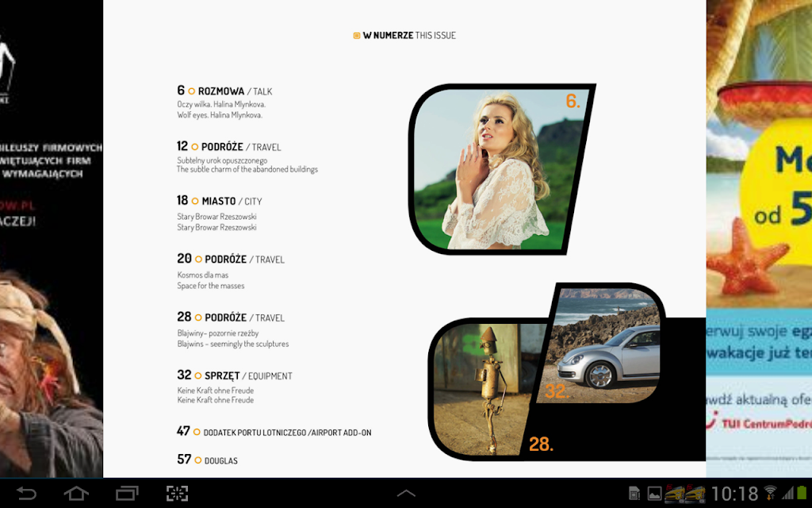Tap the Android home icon
812x508 pixels.
(x=76, y=493)
